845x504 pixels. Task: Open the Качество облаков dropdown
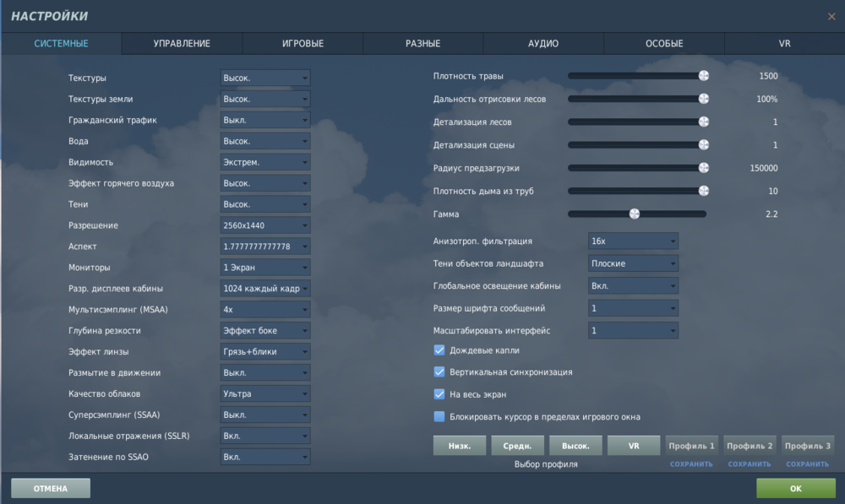tap(265, 393)
